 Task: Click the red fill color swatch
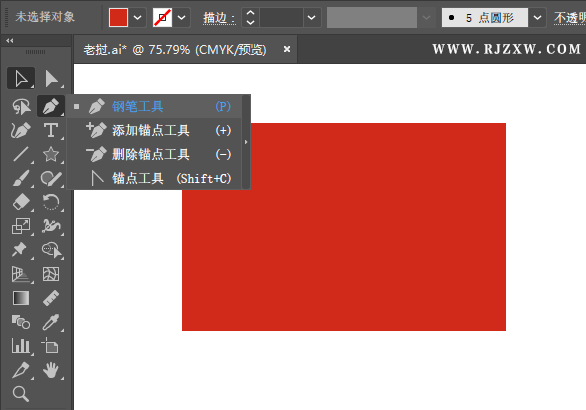(118, 18)
